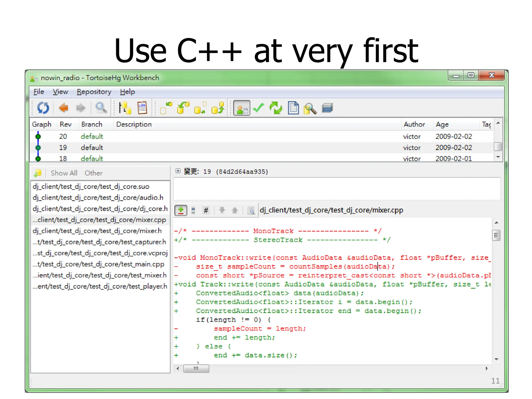Click the diff scroll up arrow
532x399 pixels.
coord(496,223)
